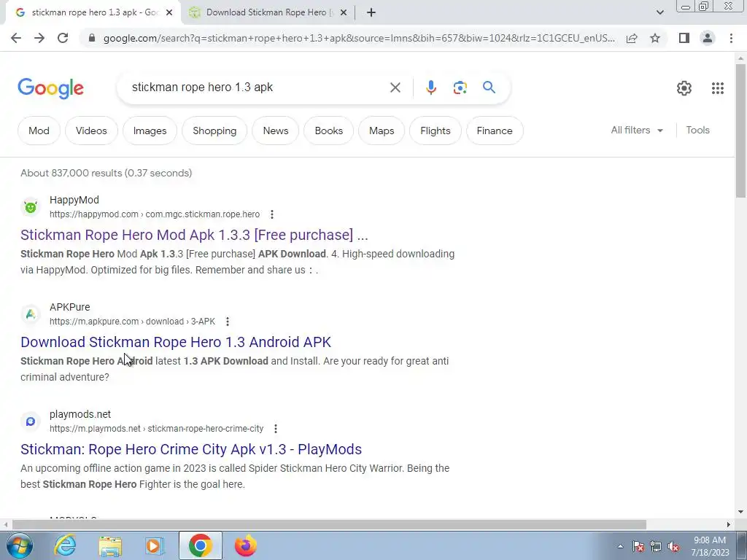Open a new browser tab

[x=371, y=12]
